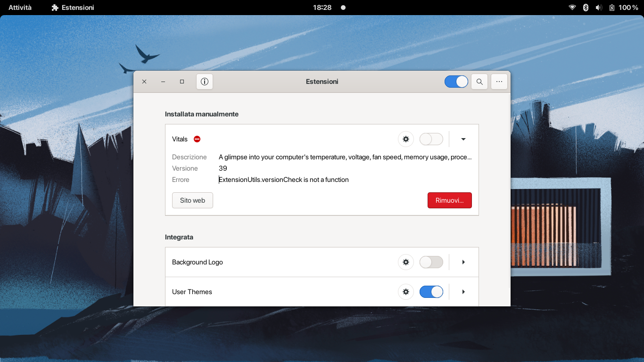Open the three-dot menu
Screen dimensions: 644x362
pos(499,81)
